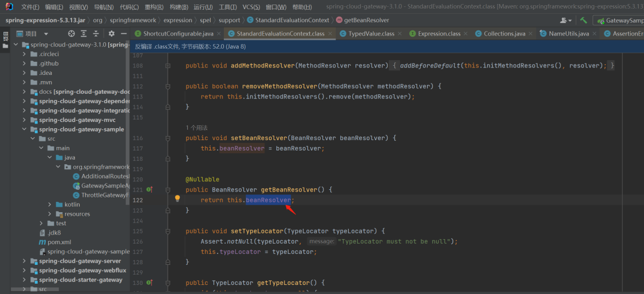Open the 构建(B) menu
Image resolution: width=644 pixels, height=294 pixels.
coord(179,7)
